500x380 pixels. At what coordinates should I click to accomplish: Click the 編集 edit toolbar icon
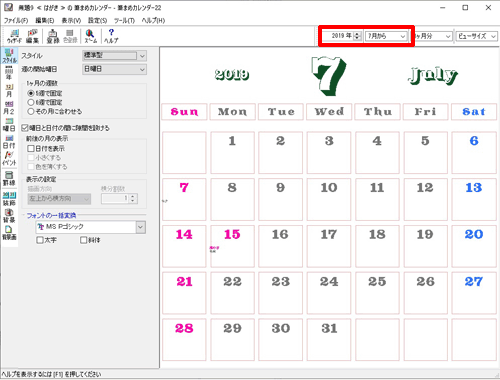pyautogui.click(x=32, y=36)
